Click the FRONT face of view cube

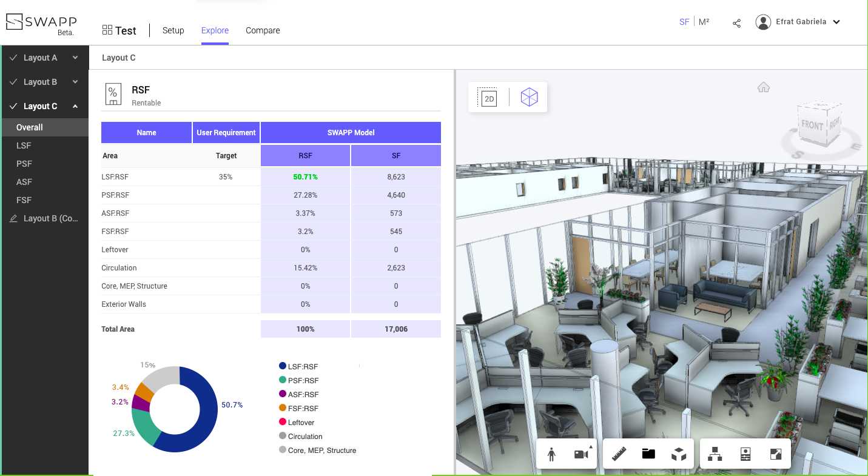click(812, 125)
